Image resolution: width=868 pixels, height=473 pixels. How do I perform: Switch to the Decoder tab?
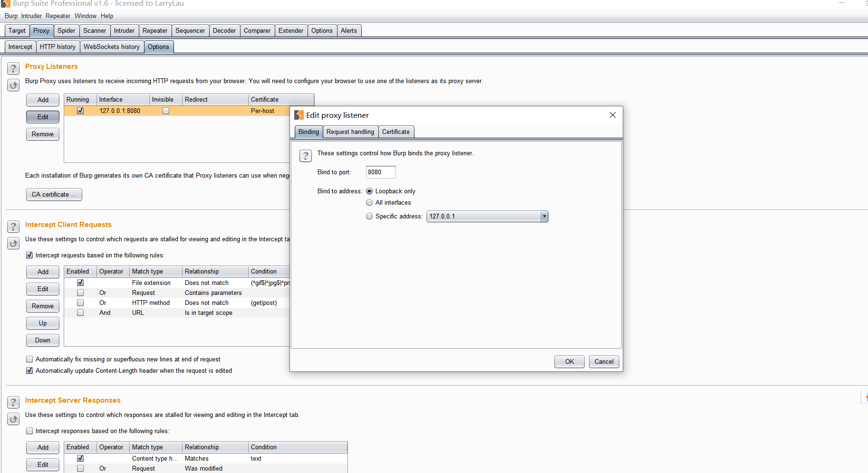tap(224, 30)
